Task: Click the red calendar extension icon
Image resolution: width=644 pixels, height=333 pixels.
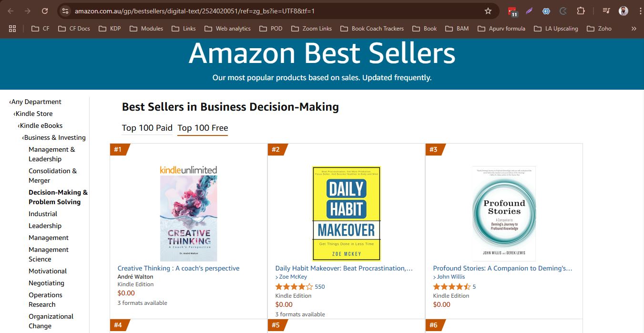Action: tap(512, 11)
